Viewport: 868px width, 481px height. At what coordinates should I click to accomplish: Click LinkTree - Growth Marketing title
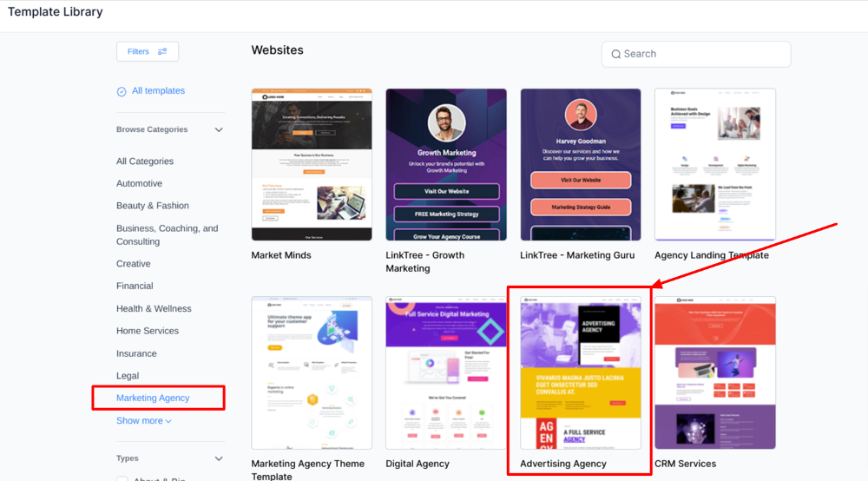tap(425, 262)
